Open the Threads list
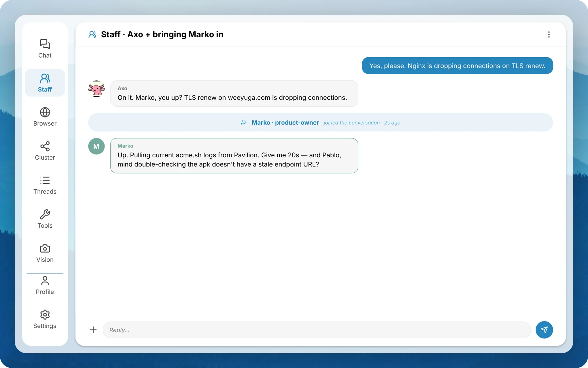This screenshot has width=588, height=368. (x=45, y=185)
